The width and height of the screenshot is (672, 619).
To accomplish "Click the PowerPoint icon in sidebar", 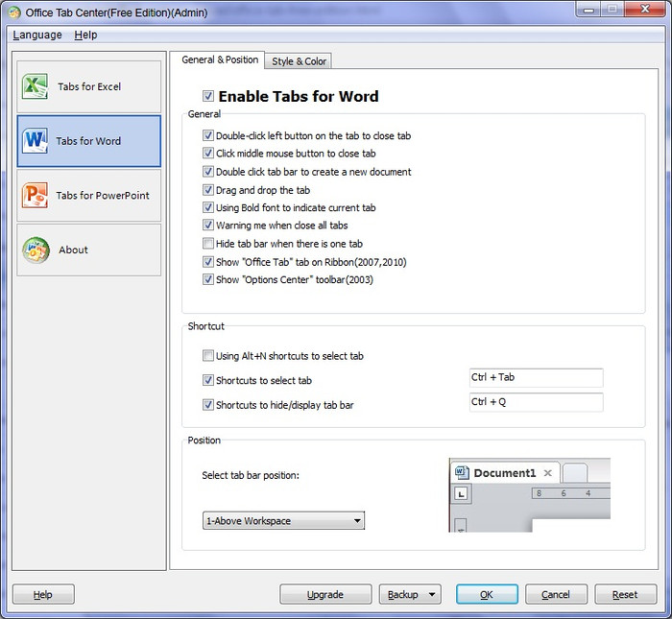I will (36, 195).
